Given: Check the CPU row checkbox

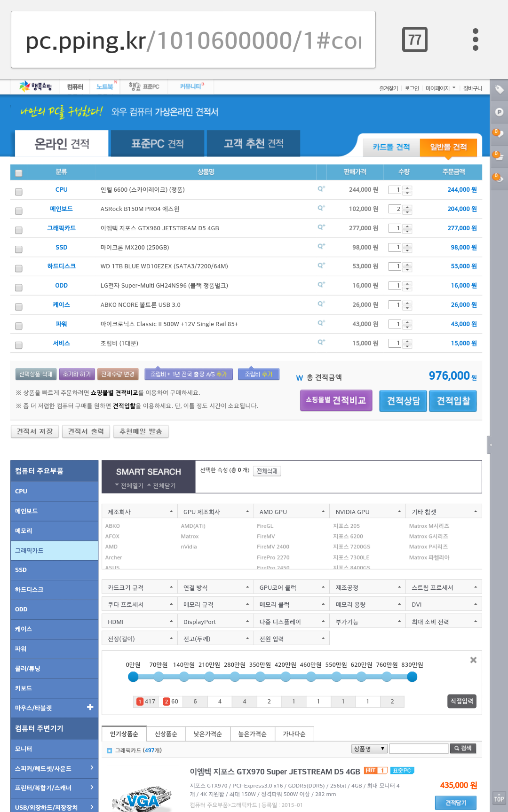Looking at the screenshot, I should [19, 192].
